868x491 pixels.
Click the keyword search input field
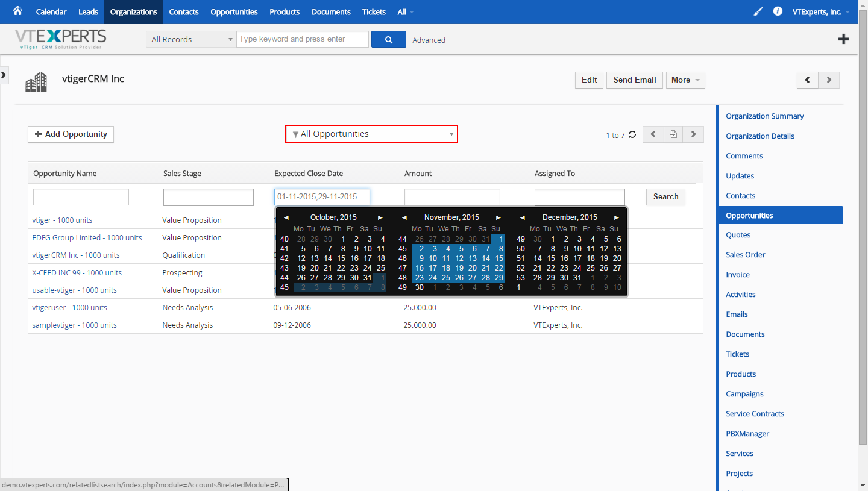tap(303, 39)
